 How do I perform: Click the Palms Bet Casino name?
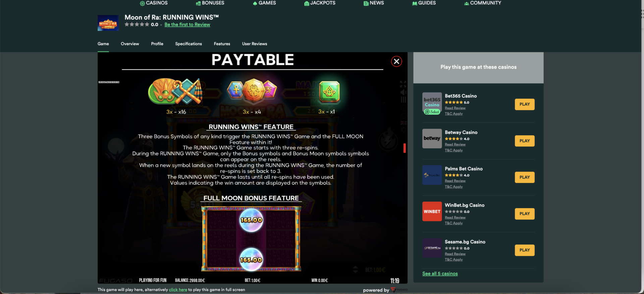(x=464, y=169)
